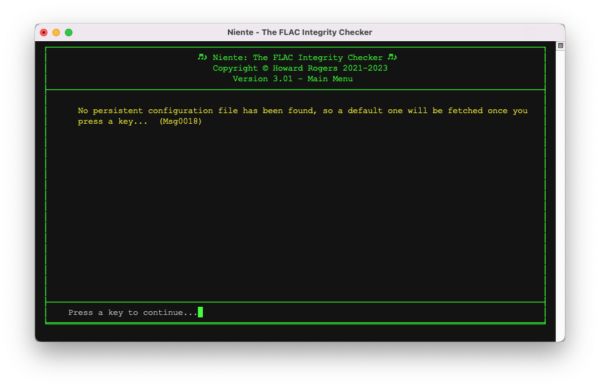
Task: Click the music note icon right of header
Action: 392,57
